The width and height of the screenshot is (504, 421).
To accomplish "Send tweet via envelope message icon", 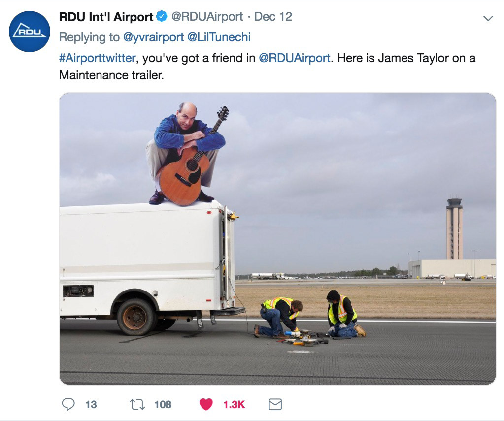I will (x=275, y=404).
